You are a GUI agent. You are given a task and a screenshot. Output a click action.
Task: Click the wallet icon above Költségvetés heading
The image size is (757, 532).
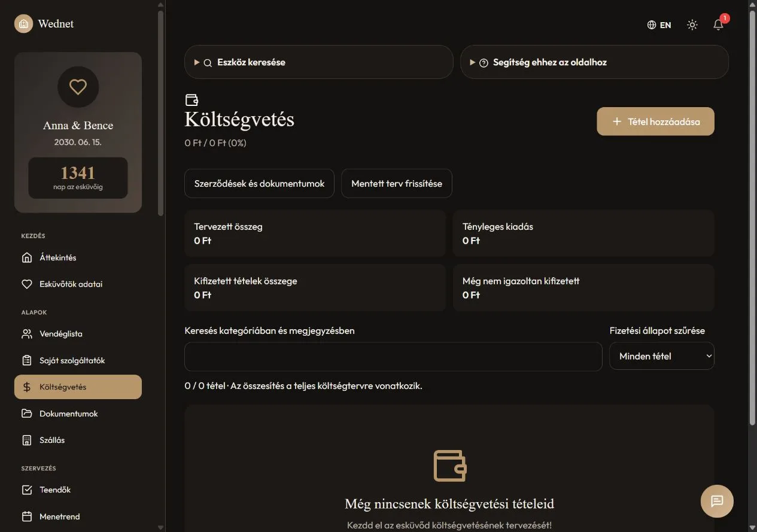[191, 100]
